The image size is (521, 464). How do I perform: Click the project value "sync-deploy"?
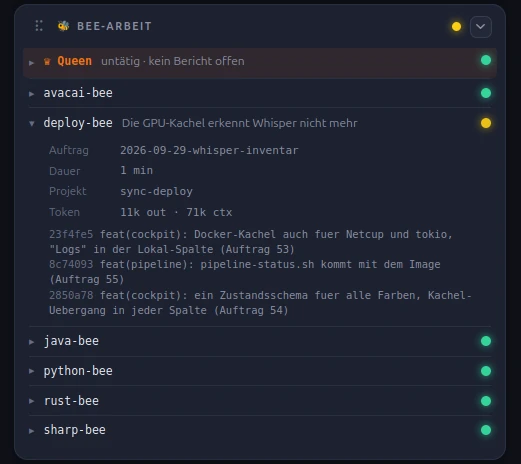[156, 191]
